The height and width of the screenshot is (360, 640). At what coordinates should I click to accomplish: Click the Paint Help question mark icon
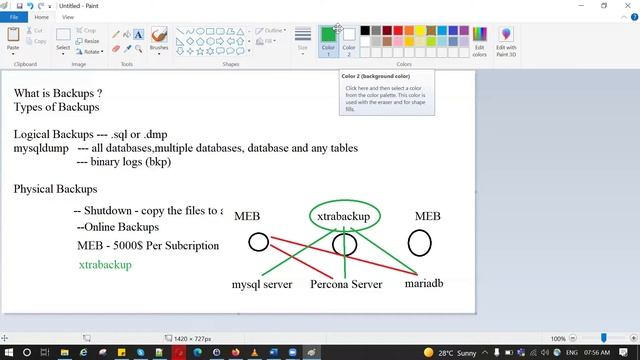(634, 17)
